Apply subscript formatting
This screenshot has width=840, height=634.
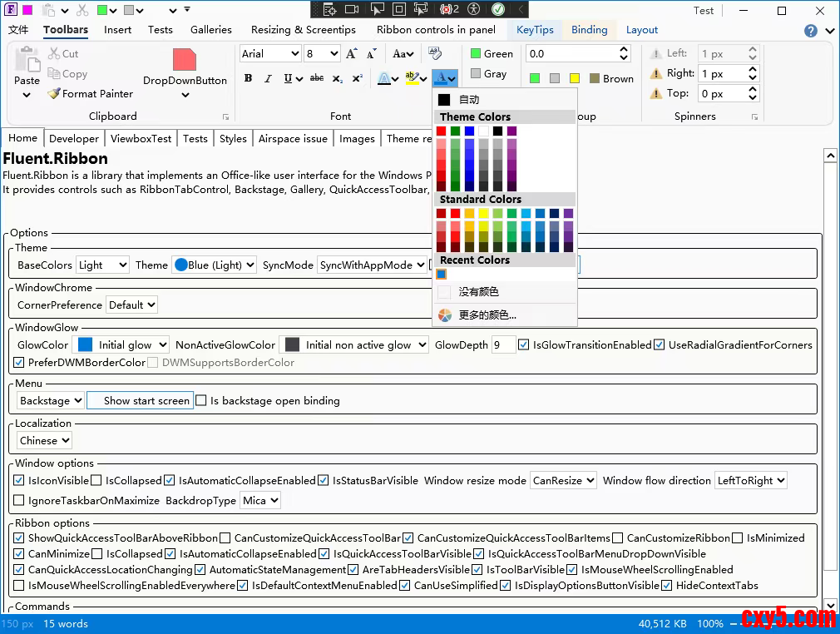(x=337, y=79)
